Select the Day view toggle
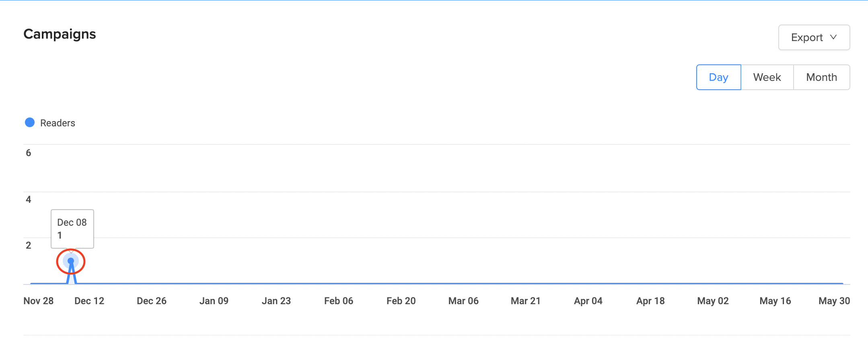Screen dimensions: 868x342 click(x=718, y=77)
